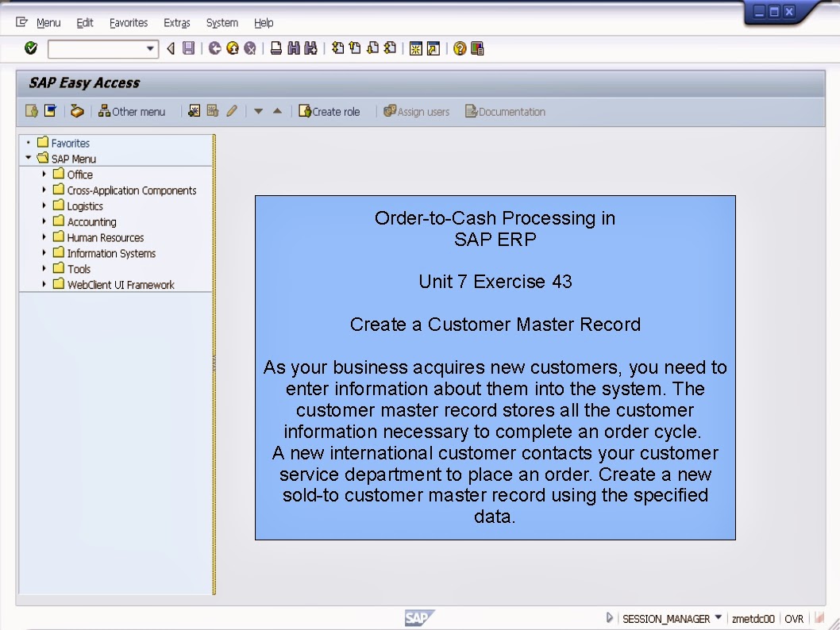Click the Delete Favorites icon
Screen dimensions: 840x630
coord(213,111)
